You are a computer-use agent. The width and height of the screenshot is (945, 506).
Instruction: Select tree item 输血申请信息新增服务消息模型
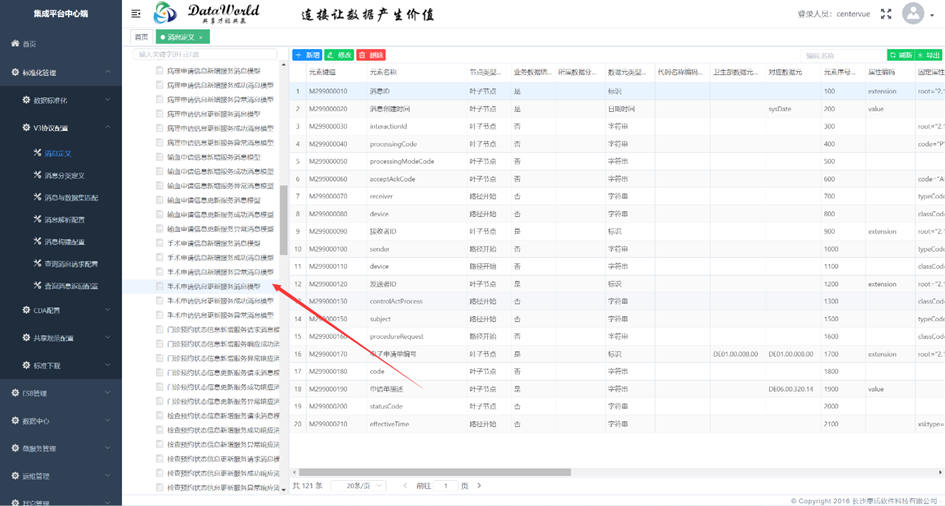[x=213, y=157]
